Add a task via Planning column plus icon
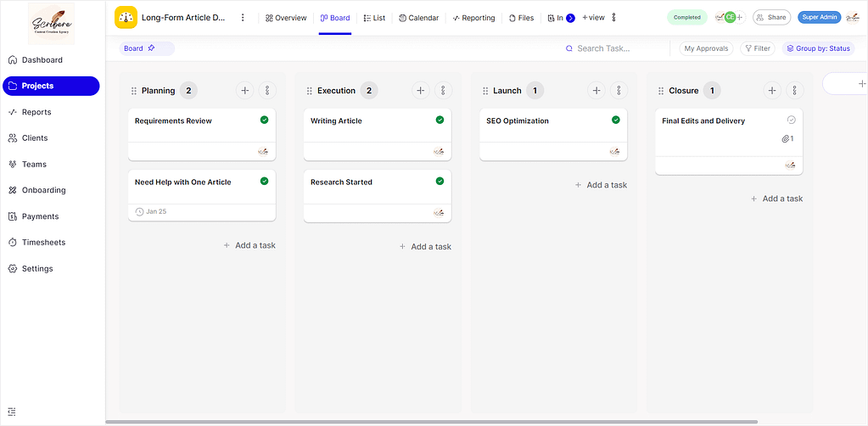 [244, 90]
